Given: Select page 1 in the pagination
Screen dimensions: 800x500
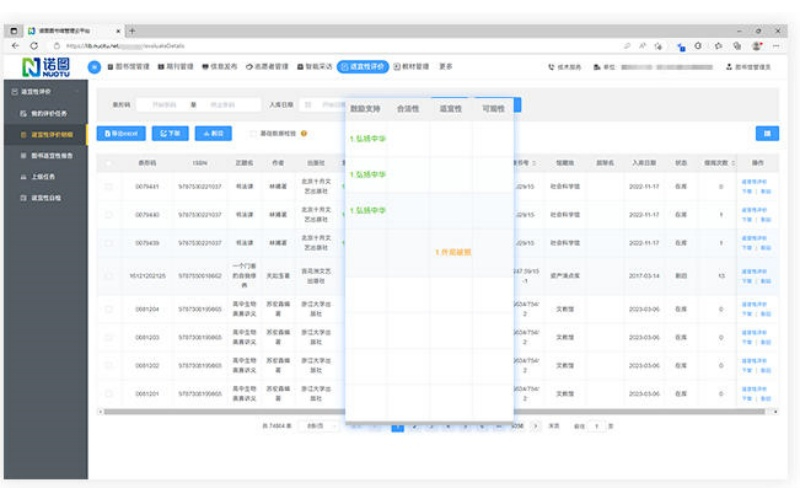Looking at the screenshot, I should click(x=397, y=427).
